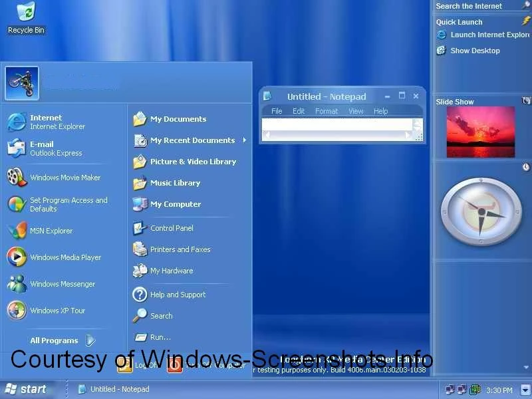Open the Run... dialog entry
The width and height of the screenshot is (532, 399).
pos(152,337)
